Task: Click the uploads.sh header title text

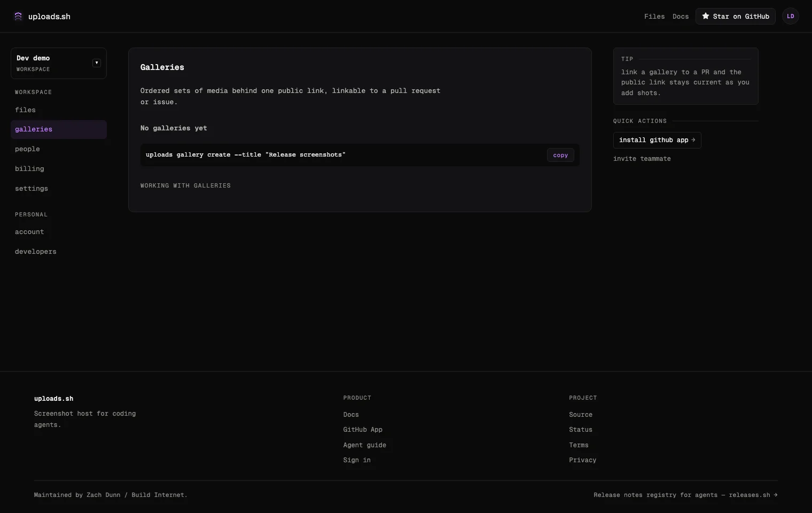Action: coord(49,17)
